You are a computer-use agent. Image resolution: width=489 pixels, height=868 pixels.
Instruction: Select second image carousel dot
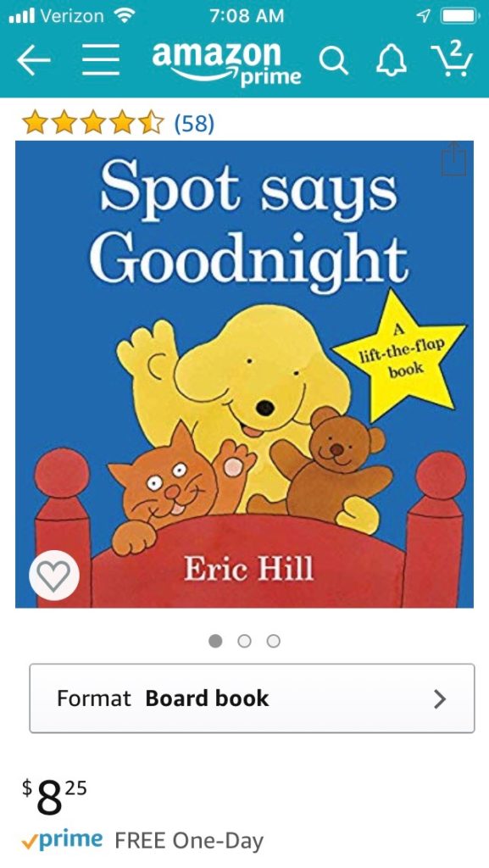[244, 641]
